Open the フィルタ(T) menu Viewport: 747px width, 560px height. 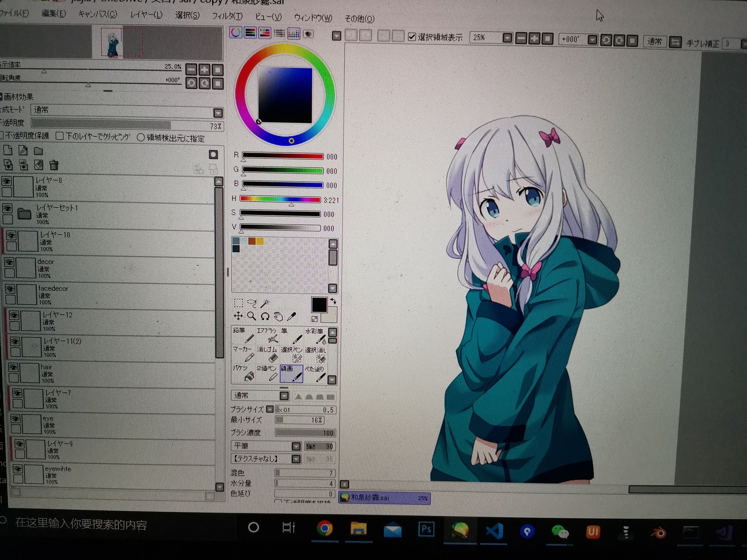[x=227, y=16]
